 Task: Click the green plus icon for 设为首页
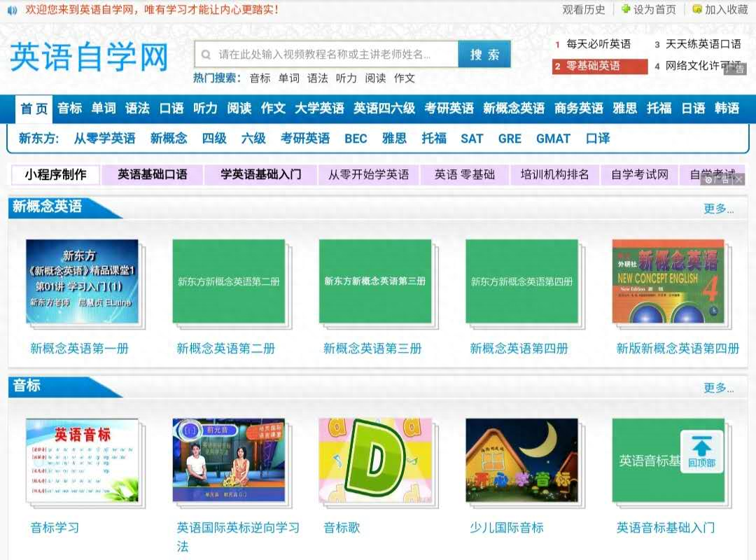pyautogui.click(x=626, y=9)
